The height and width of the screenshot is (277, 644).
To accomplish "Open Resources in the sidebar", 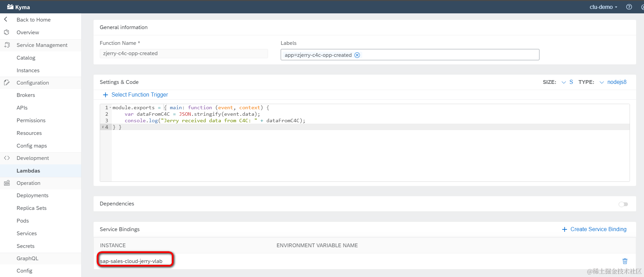I will (x=29, y=133).
